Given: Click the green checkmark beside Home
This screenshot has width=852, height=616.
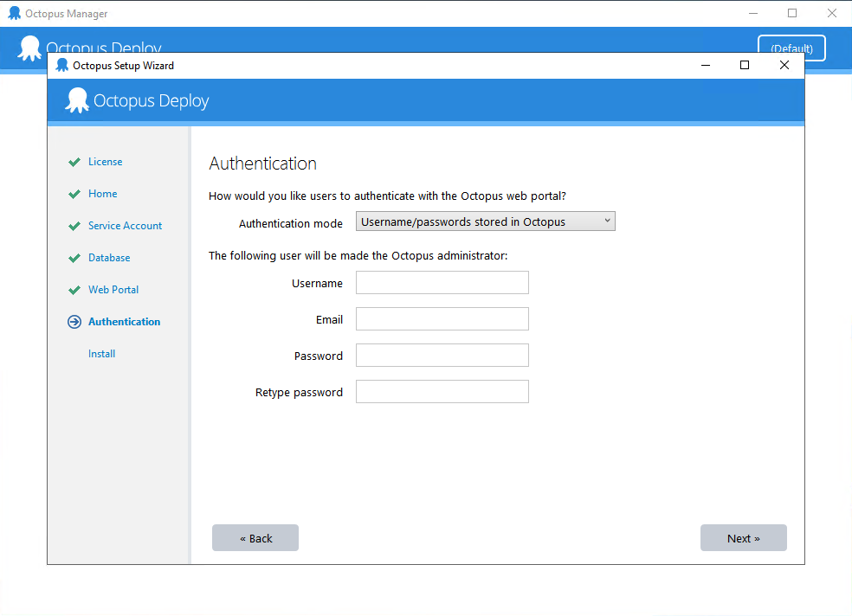Looking at the screenshot, I should (x=74, y=194).
